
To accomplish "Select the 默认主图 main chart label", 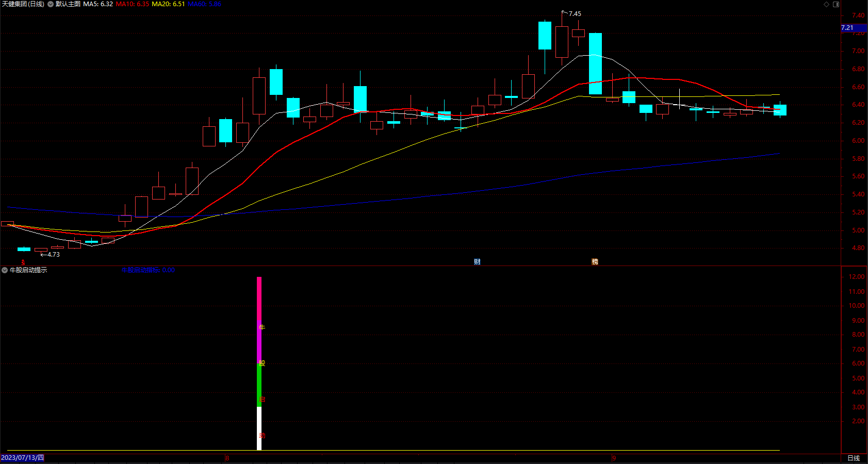I will coord(68,4).
